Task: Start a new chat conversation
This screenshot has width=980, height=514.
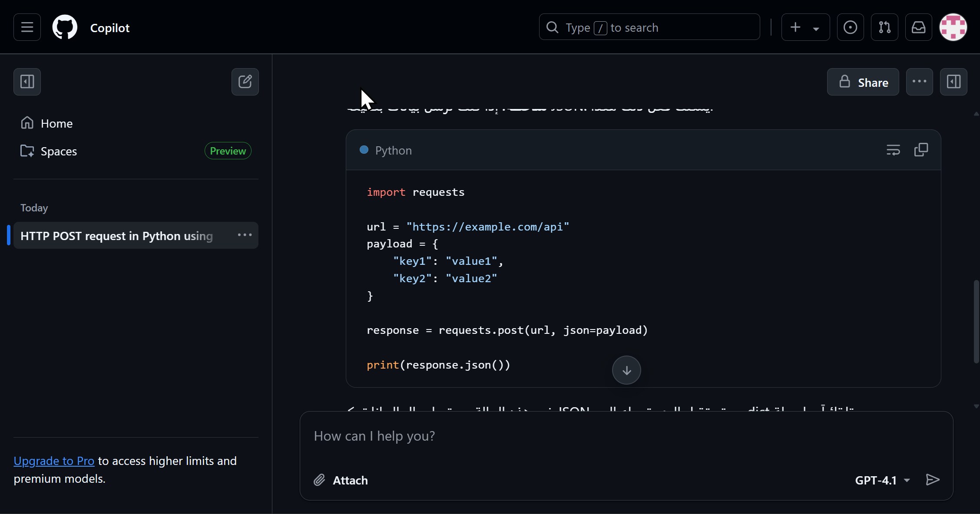Action: click(x=245, y=82)
